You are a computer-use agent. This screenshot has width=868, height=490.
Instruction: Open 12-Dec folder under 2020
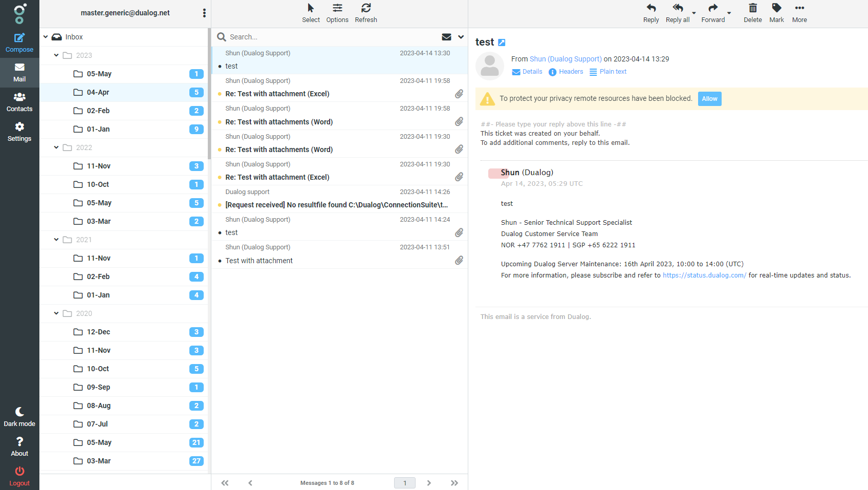[123, 332]
